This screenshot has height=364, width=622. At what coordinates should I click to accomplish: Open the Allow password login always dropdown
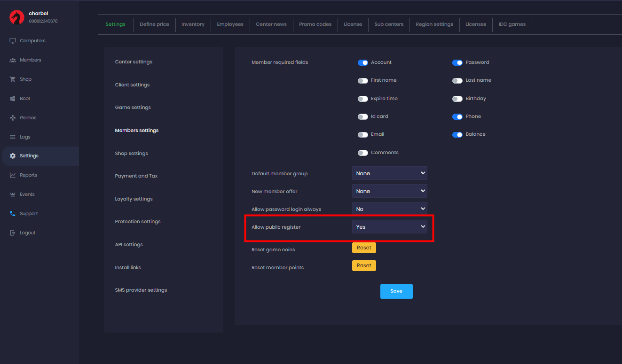coord(389,209)
